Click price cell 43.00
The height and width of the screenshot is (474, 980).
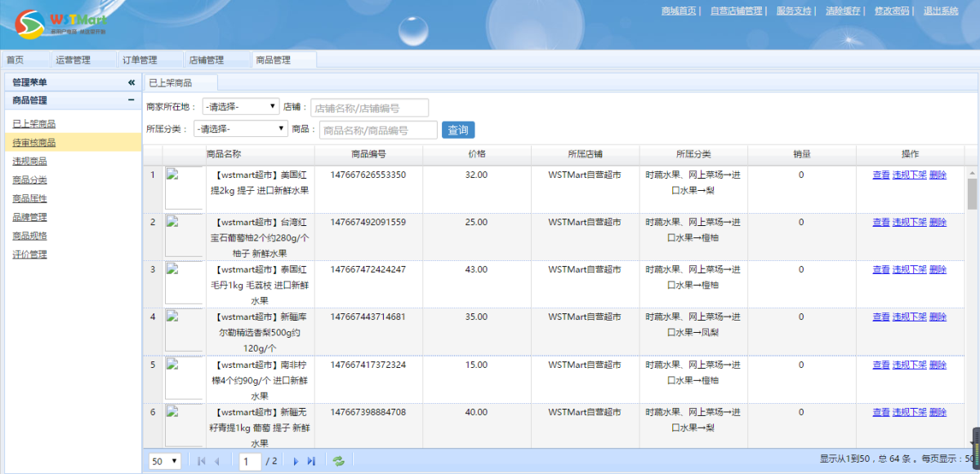coord(476,269)
